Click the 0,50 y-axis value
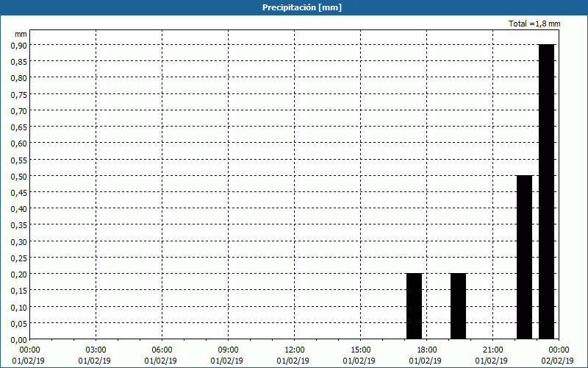This screenshot has width=588, height=368. click(x=19, y=176)
